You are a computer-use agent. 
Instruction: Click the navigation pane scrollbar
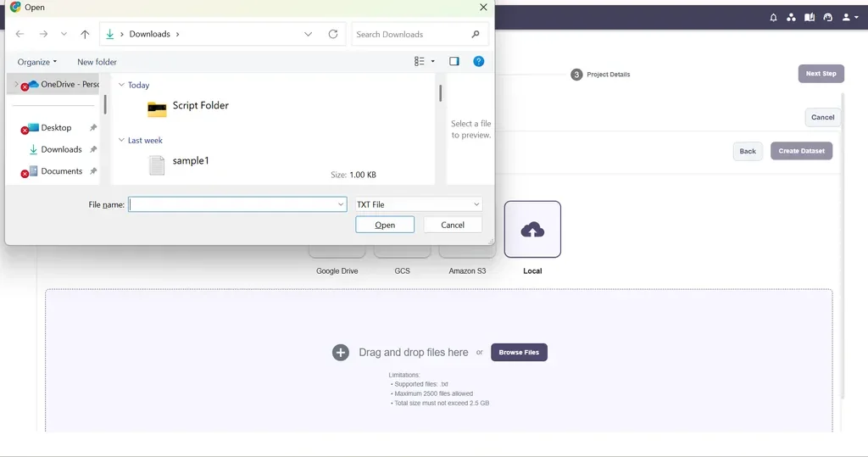(104, 104)
